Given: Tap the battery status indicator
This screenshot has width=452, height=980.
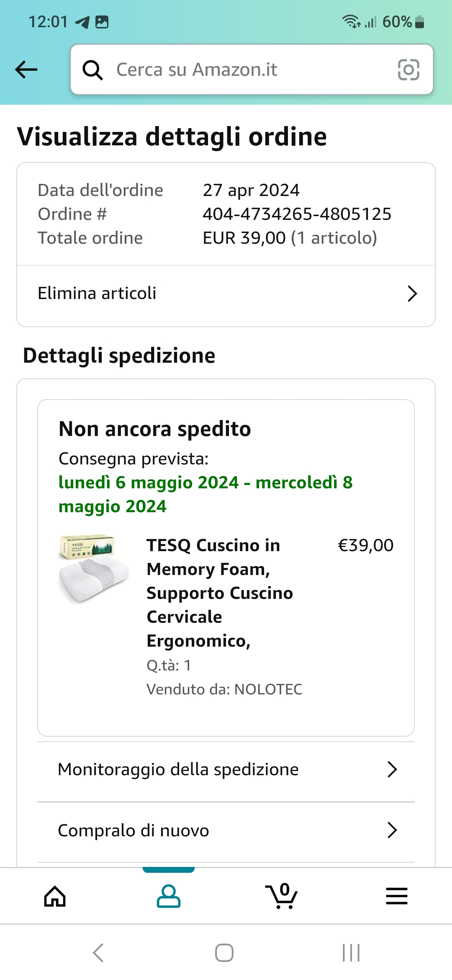Looking at the screenshot, I should [x=419, y=22].
